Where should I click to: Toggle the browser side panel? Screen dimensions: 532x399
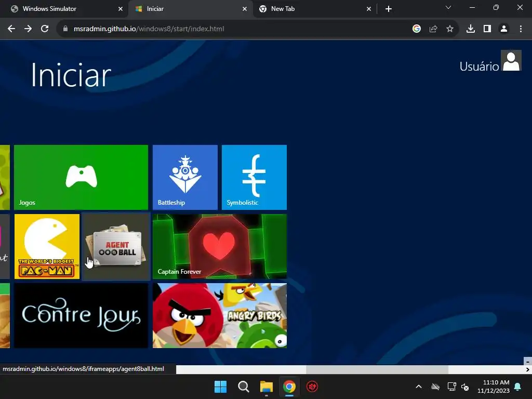487,29
